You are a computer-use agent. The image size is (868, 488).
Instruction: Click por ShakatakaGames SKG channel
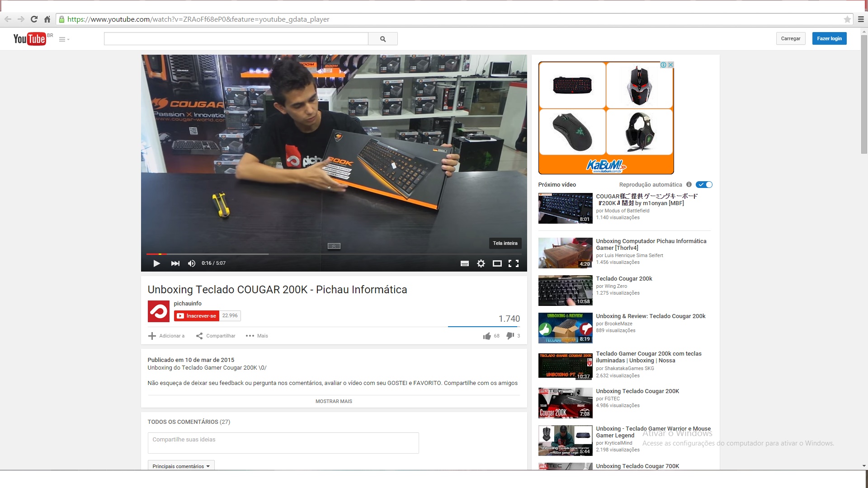[x=625, y=368]
